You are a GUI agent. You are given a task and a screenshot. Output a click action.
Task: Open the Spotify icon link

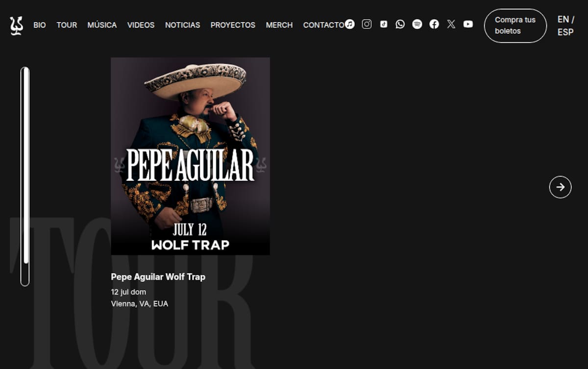417,24
